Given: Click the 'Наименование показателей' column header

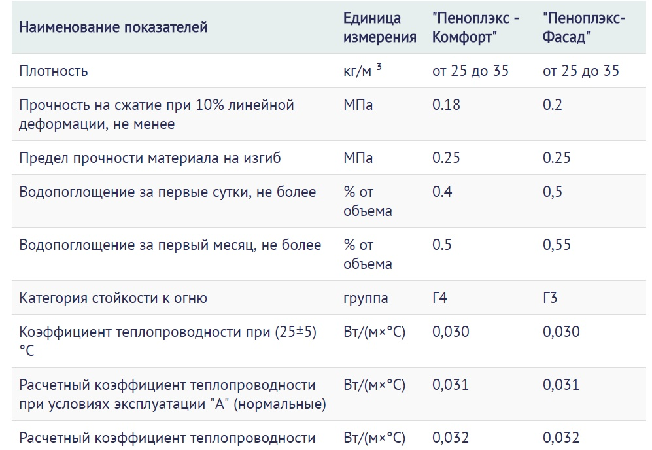Looking at the screenshot, I should pos(113,27).
